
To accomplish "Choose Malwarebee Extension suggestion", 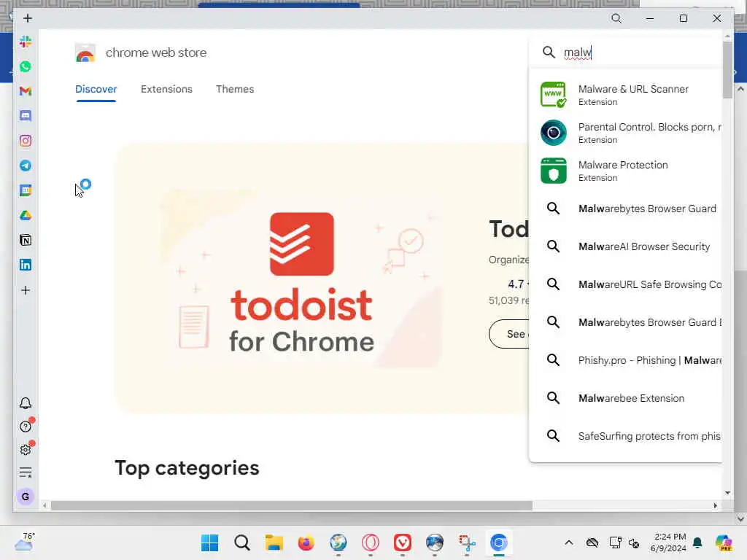I will [x=625, y=398].
